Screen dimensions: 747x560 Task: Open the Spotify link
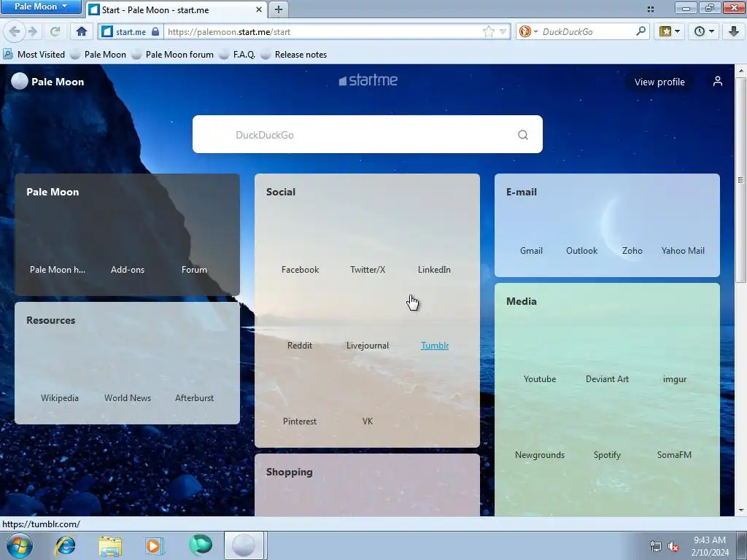click(x=607, y=455)
